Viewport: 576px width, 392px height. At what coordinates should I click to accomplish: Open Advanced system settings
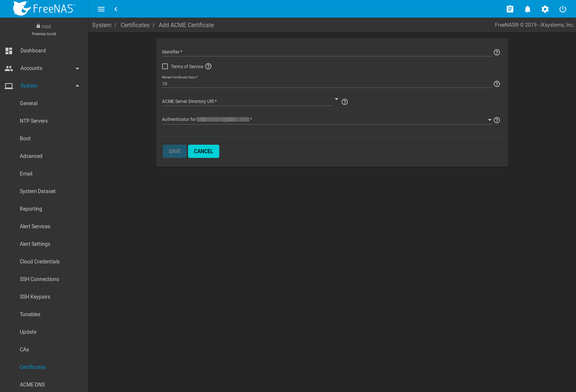(31, 156)
